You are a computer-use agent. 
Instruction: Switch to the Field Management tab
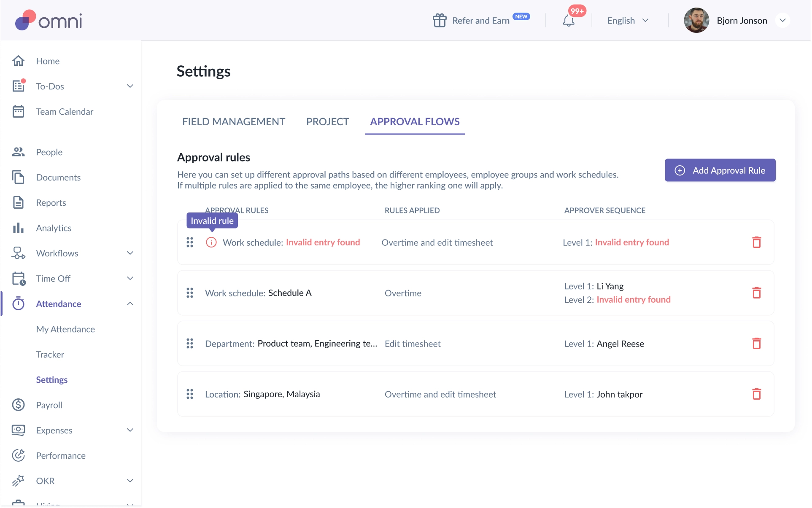click(234, 122)
